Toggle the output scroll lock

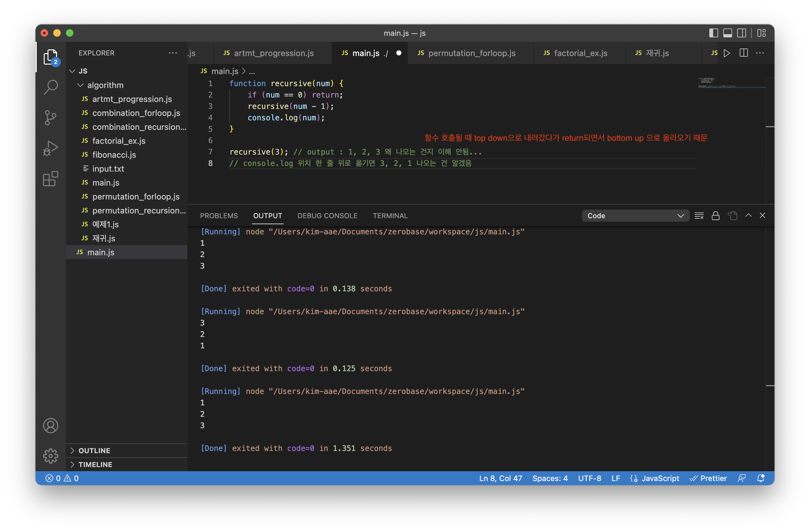(715, 216)
